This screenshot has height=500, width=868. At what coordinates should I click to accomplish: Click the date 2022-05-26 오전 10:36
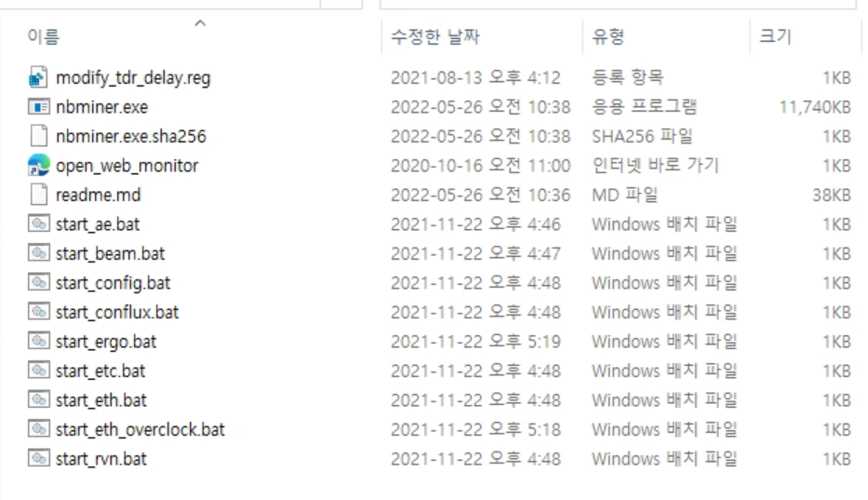480,195
